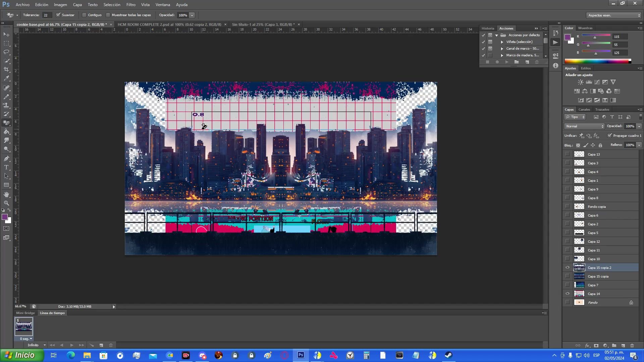Click the foreground purple color swatch
This screenshot has width=644, height=362.
click(5, 217)
